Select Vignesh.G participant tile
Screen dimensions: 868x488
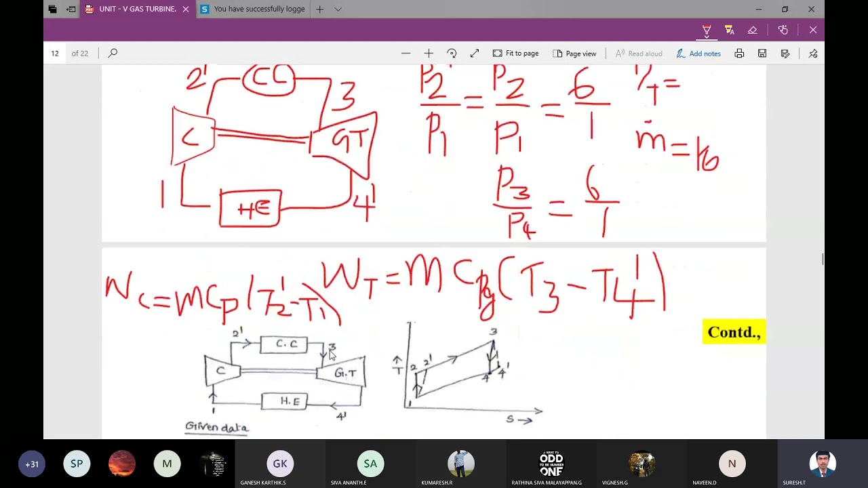[642, 464]
